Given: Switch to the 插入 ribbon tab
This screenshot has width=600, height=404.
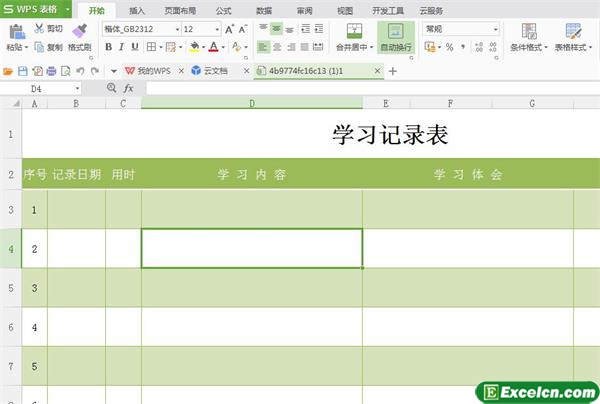Looking at the screenshot, I should pyautogui.click(x=137, y=11).
